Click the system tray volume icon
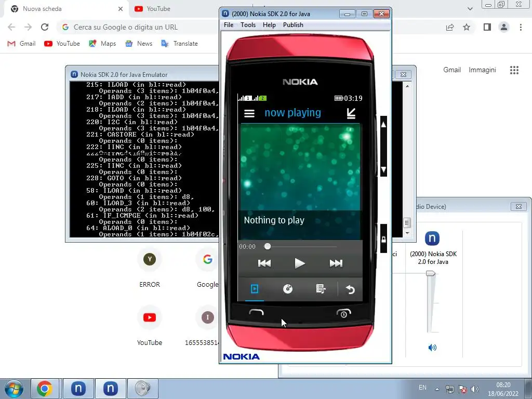The height and width of the screenshot is (399, 532). coord(475,389)
